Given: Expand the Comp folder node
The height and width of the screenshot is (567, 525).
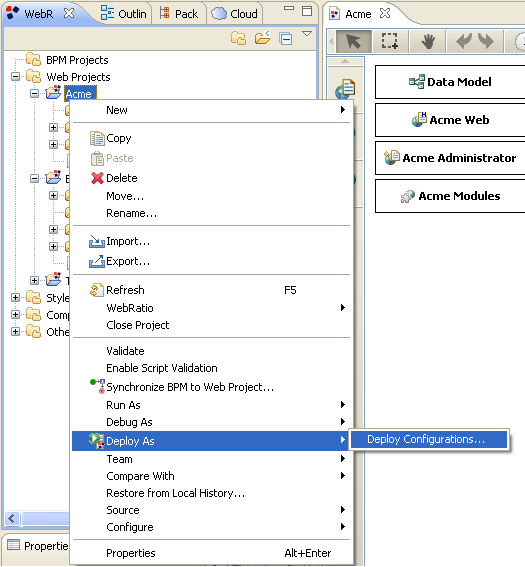Looking at the screenshot, I should tap(15, 315).
